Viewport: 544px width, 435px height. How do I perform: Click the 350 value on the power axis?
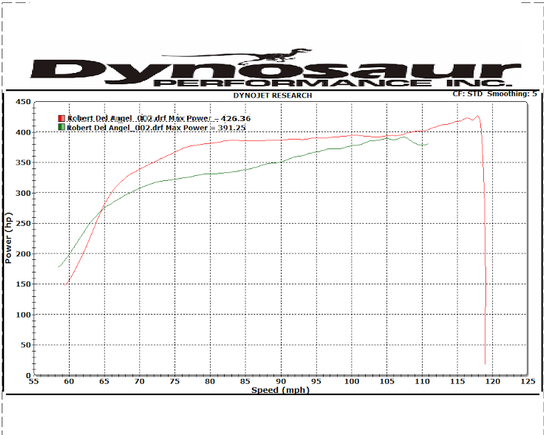[23, 163]
